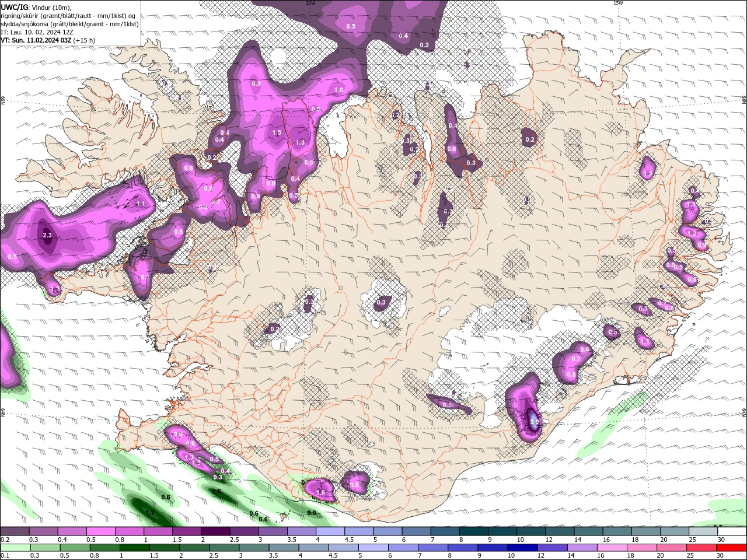Click the '30' label in lower legend

[x=721, y=555]
